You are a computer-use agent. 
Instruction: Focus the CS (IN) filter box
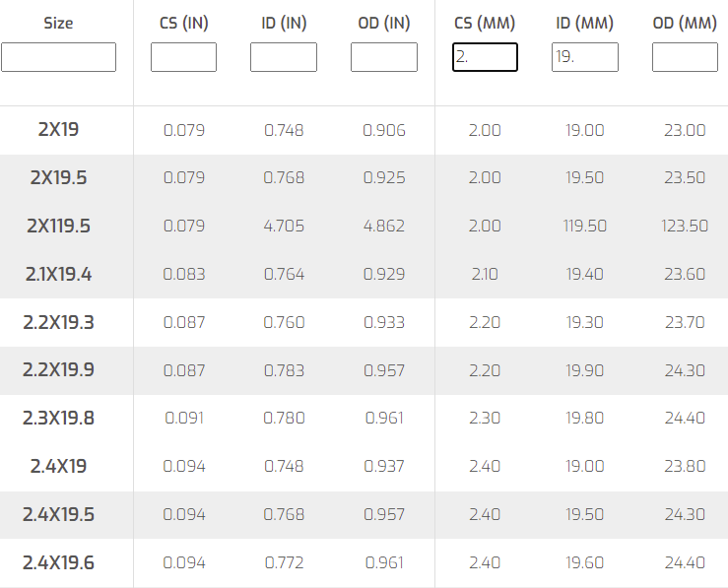click(x=183, y=57)
